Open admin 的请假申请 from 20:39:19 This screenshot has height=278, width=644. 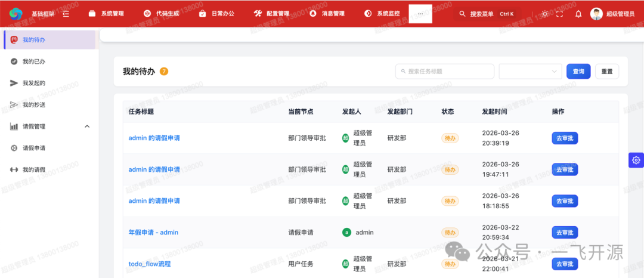coord(154,138)
